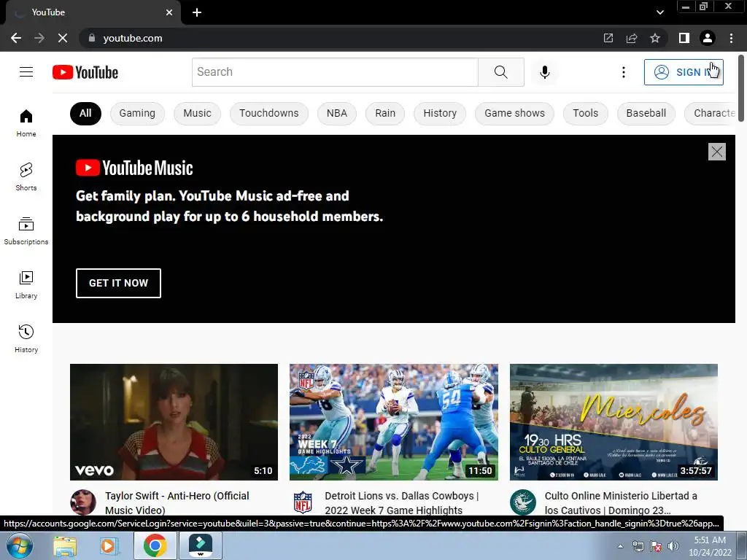
Task: Toggle the Chrome side panel icon
Action: pyautogui.click(x=684, y=38)
